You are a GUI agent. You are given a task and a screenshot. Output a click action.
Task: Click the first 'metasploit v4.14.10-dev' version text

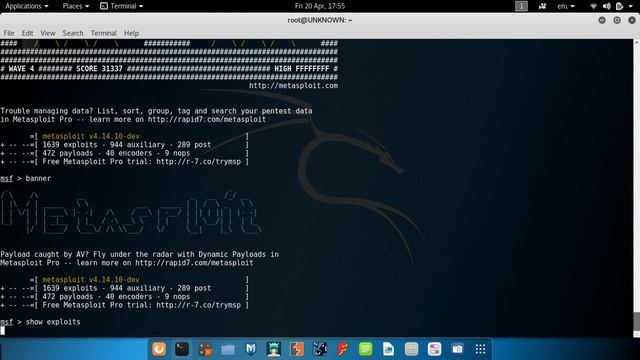coord(91,136)
